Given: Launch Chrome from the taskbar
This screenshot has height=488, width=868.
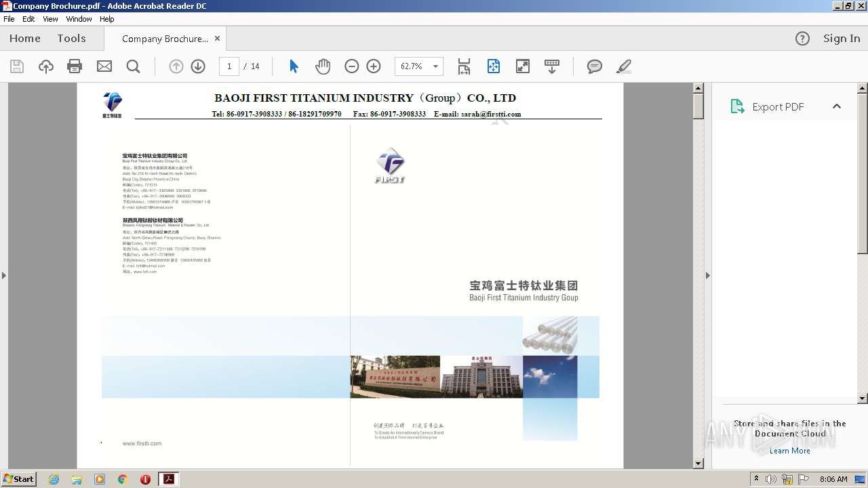Looking at the screenshot, I should coord(122,479).
